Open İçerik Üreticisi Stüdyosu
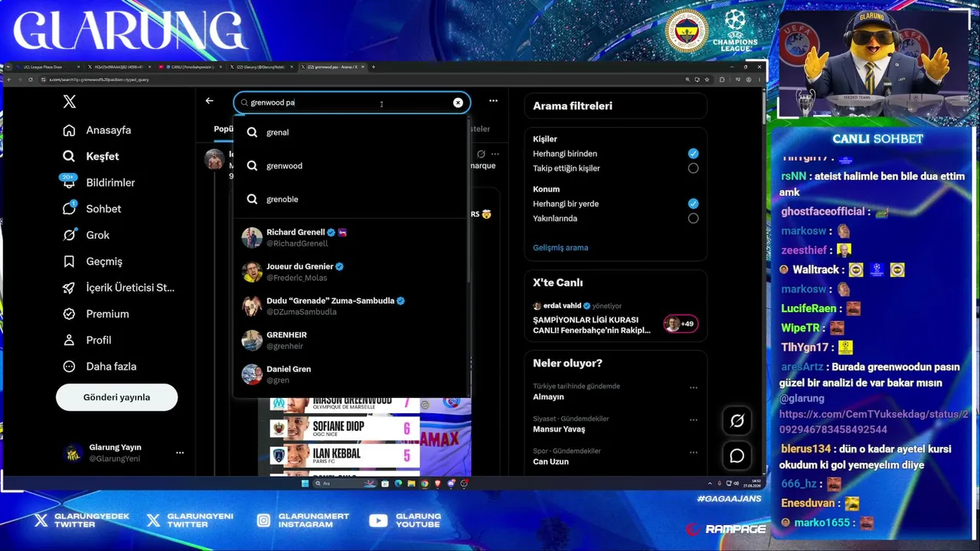This screenshot has width=980, height=551. (119, 288)
